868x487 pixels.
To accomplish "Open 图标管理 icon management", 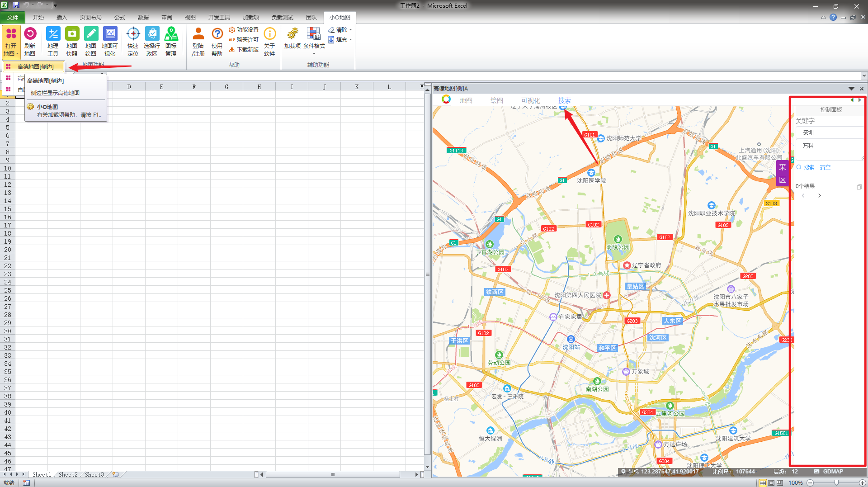I will 171,42.
